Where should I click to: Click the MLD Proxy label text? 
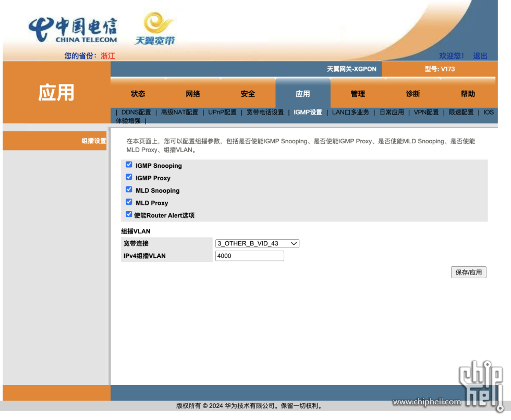pos(152,203)
